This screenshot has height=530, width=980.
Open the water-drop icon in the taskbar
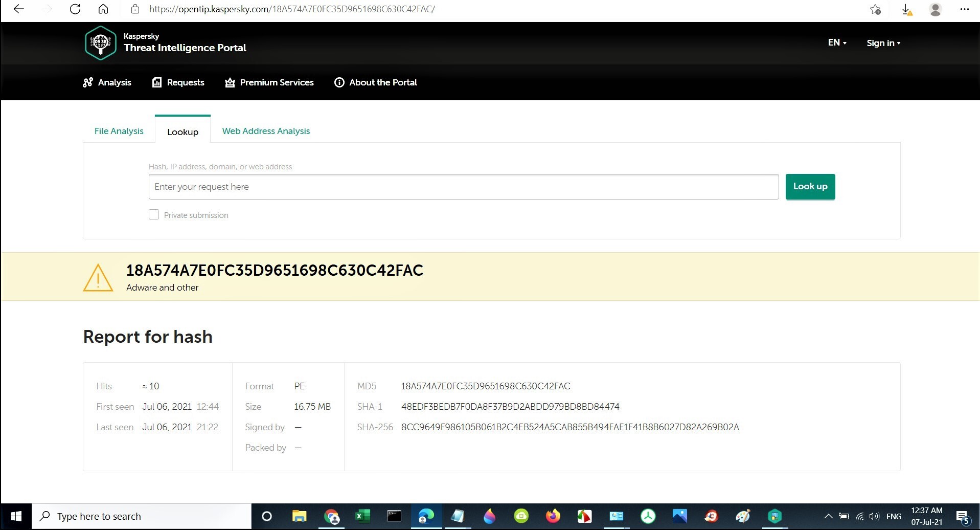pos(489,517)
